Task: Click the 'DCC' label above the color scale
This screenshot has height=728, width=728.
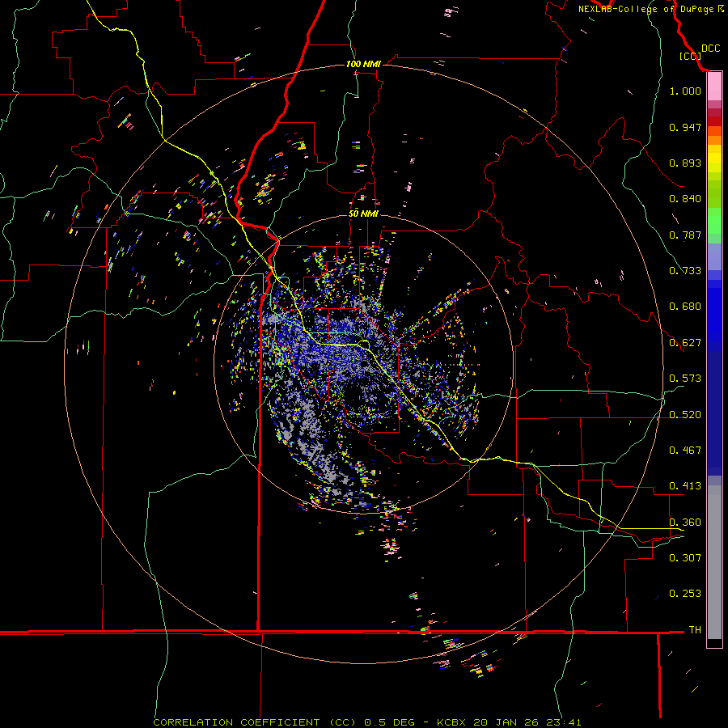Action: 711,49
